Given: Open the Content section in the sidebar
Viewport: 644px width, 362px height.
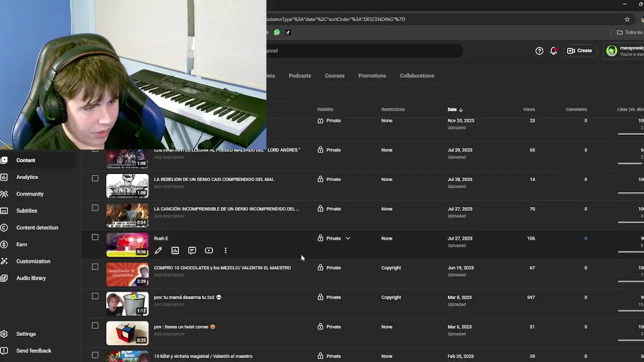Looking at the screenshot, I should pyautogui.click(x=25, y=160).
